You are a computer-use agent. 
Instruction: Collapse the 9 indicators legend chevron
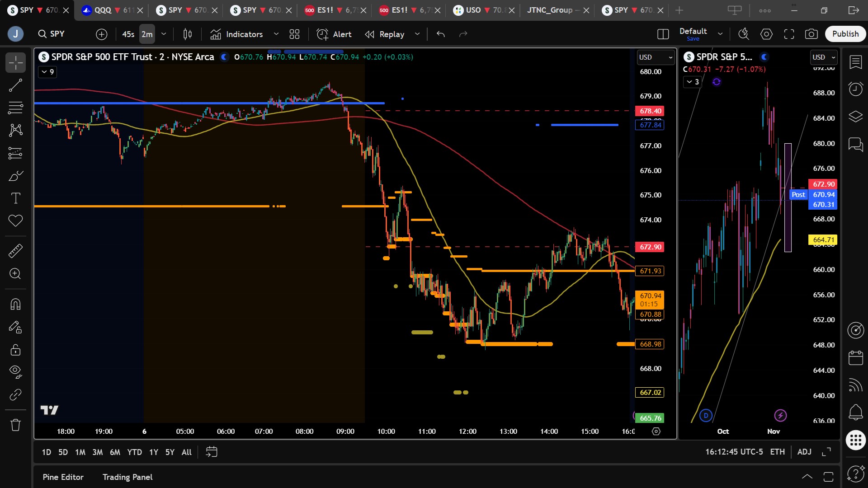[47, 72]
